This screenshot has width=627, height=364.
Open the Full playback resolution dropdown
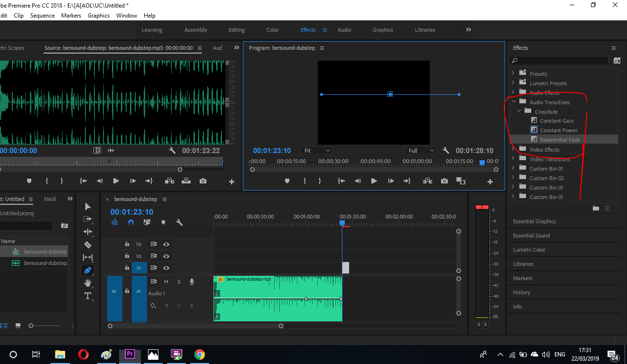coord(421,151)
